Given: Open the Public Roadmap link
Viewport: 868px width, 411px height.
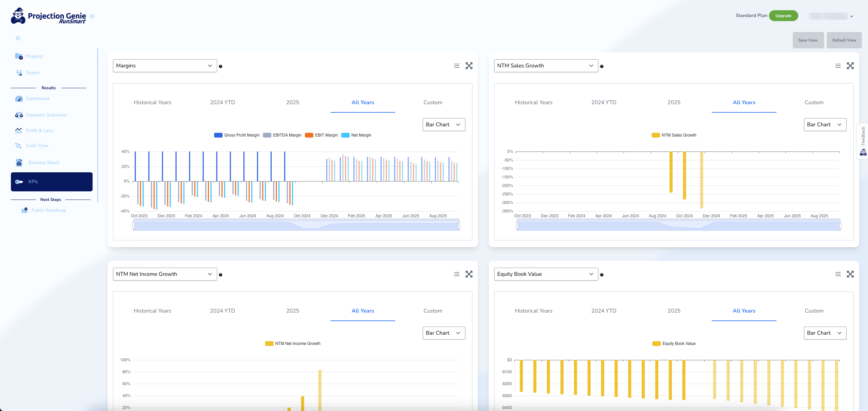Looking at the screenshot, I should (48, 210).
